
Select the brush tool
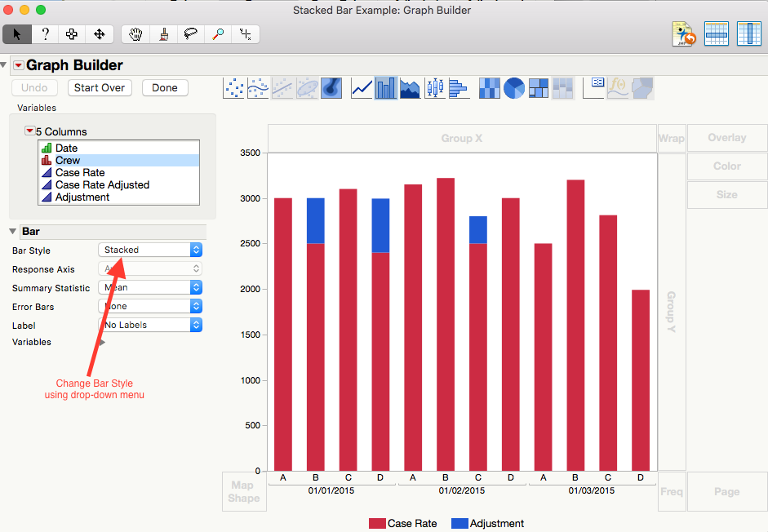pyautogui.click(x=163, y=34)
